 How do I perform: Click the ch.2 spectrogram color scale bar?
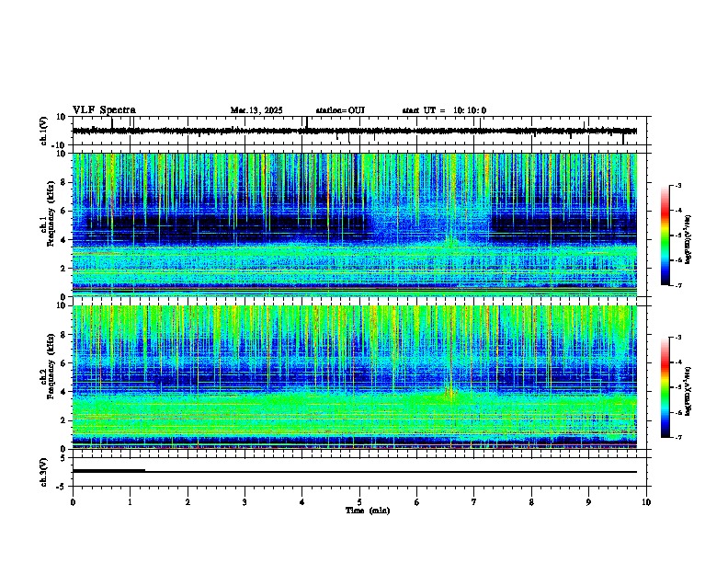pos(665,387)
